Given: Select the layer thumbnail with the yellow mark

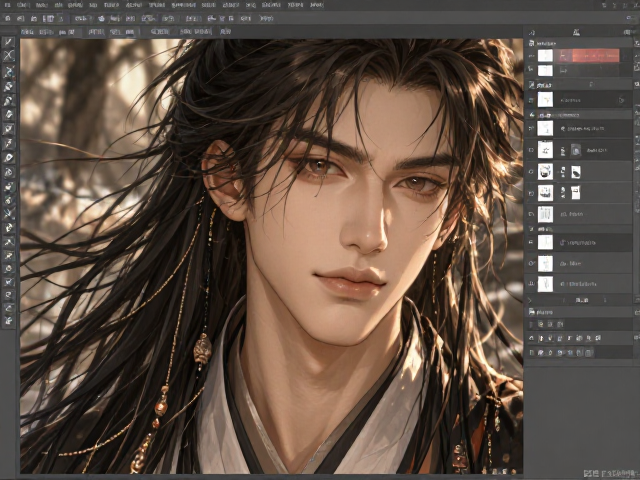Looking at the screenshot, I should point(545,100).
